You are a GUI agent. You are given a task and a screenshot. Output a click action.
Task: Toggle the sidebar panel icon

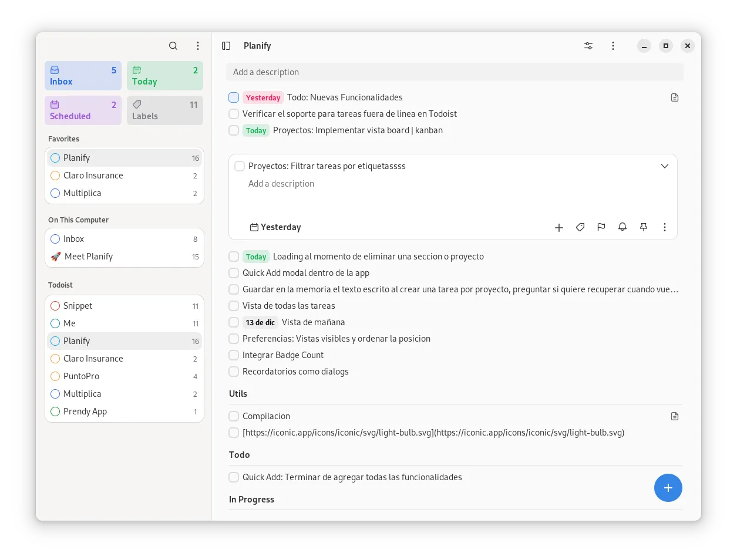pos(226,46)
